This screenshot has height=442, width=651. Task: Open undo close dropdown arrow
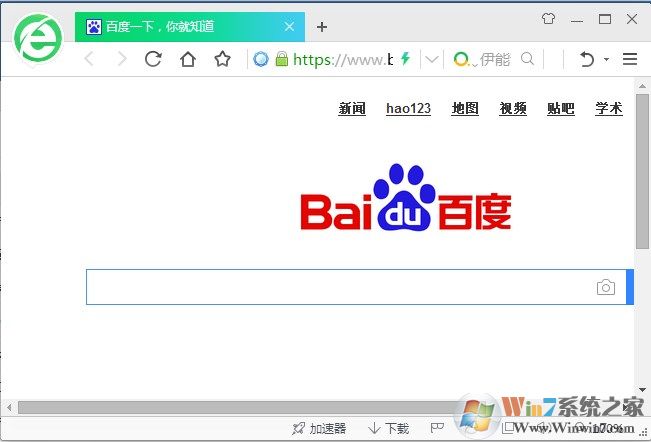[x=606, y=59]
